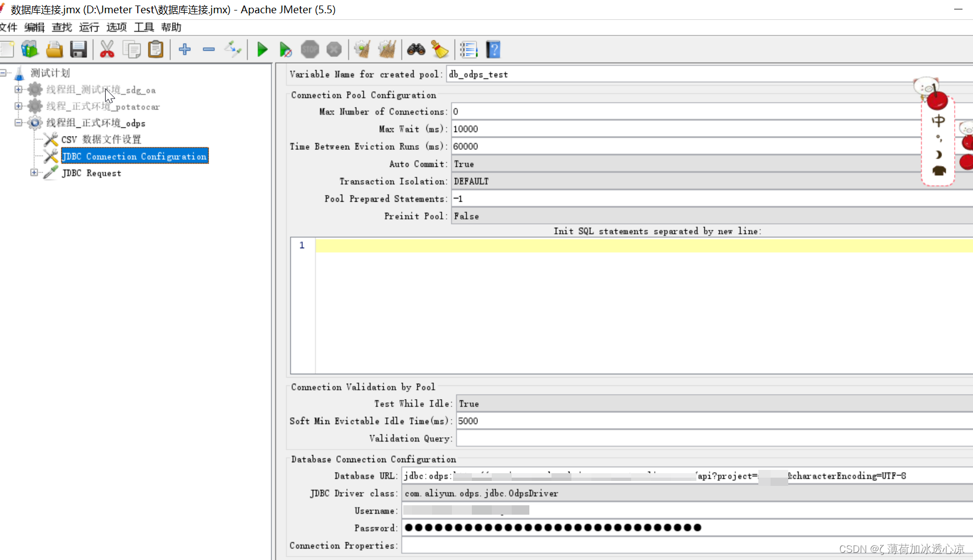Open Search with the binoculars icon
Screen dimensions: 973x560
point(416,50)
